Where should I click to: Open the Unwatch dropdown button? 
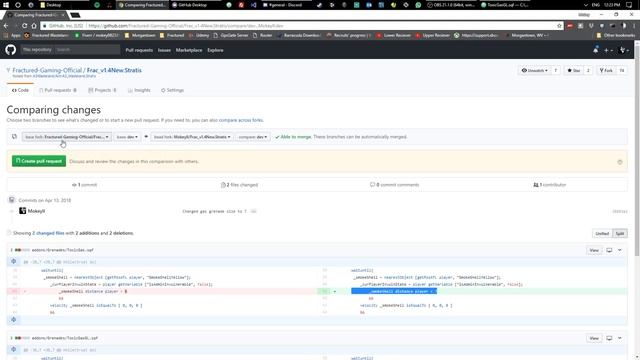click(x=534, y=71)
